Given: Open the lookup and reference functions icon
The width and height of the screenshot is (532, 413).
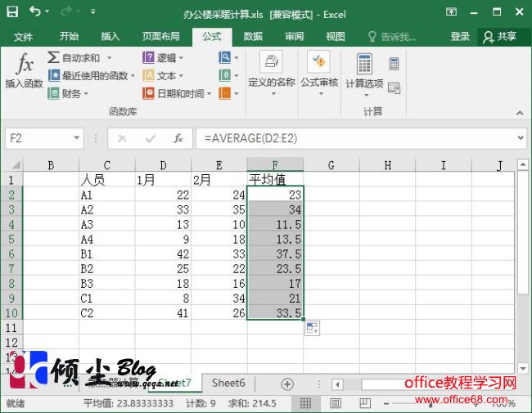Looking at the screenshot, I should 228,57.
